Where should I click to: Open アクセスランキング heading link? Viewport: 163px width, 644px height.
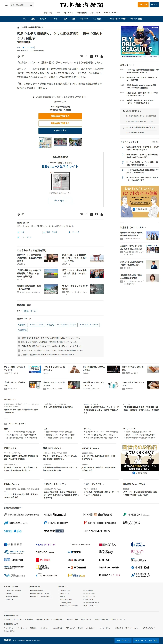tap(130, 142)
